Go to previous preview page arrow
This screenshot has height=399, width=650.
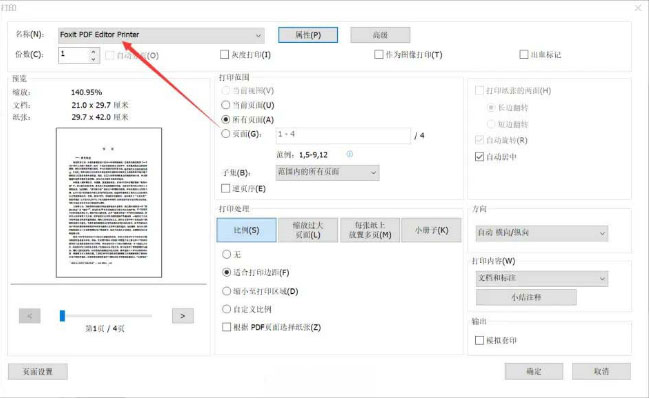(x=30, y=316)
